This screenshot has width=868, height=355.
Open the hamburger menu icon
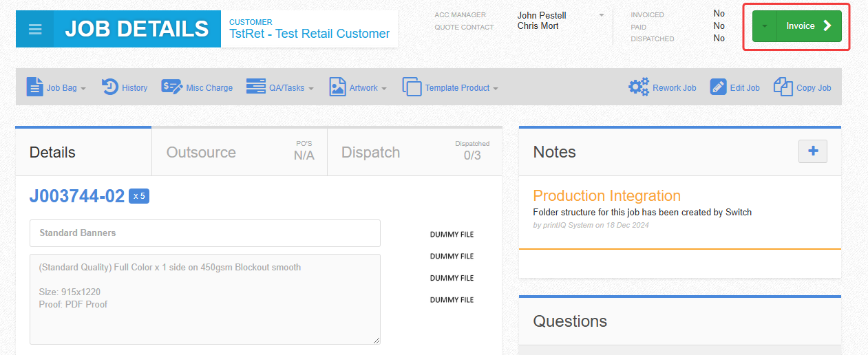(x=35, y=30)
